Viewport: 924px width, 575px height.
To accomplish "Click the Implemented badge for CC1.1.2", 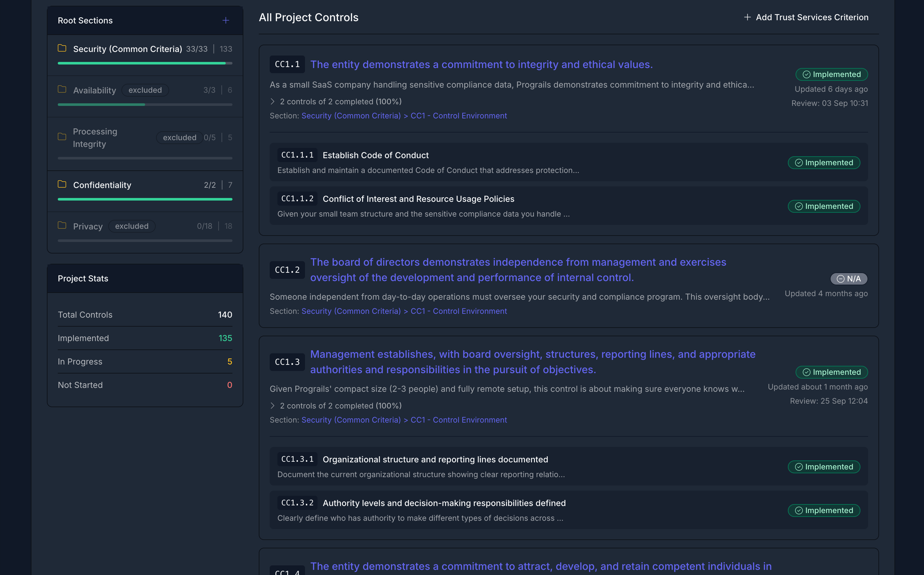I will (824, 206).
